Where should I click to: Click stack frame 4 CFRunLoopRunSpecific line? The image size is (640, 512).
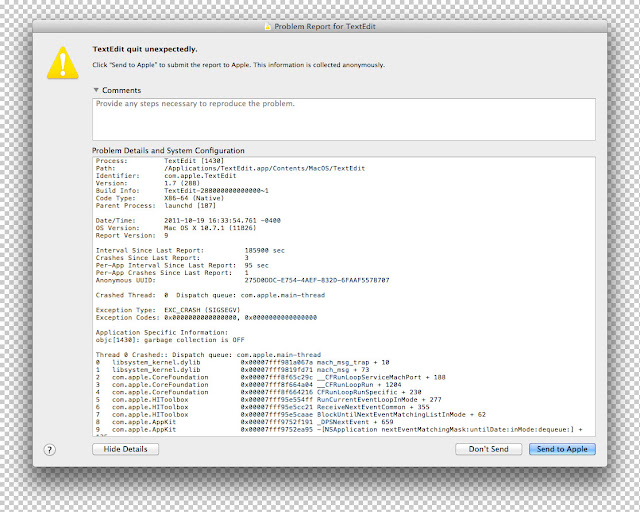coord(258,392)
